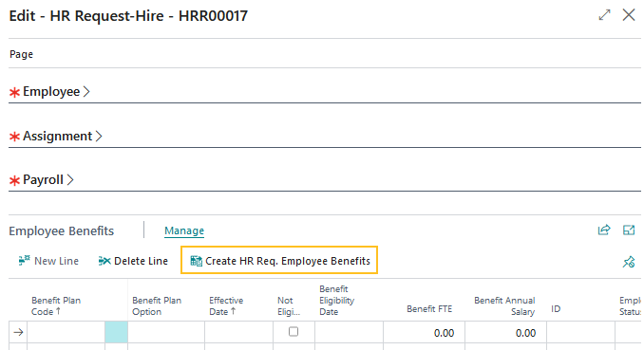Click the Benefit Annual Salary value 0.00
The image size is (644, 350).
tap(525, 333)
